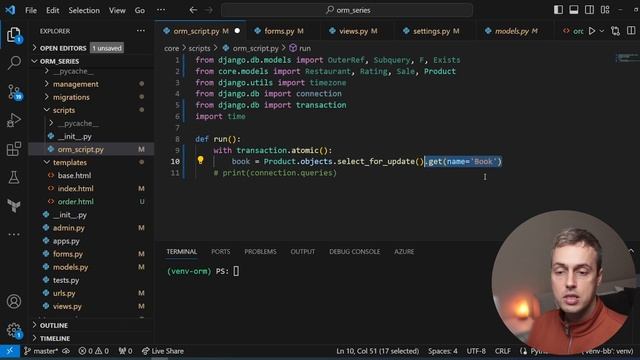640x360 pixels.
Task: Open the Search view in activity bar
Action: coord(14,63)
